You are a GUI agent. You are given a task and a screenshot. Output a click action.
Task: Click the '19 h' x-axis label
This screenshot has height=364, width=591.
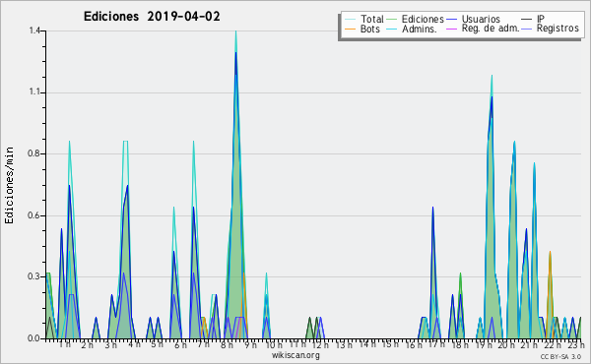(484, 344)
